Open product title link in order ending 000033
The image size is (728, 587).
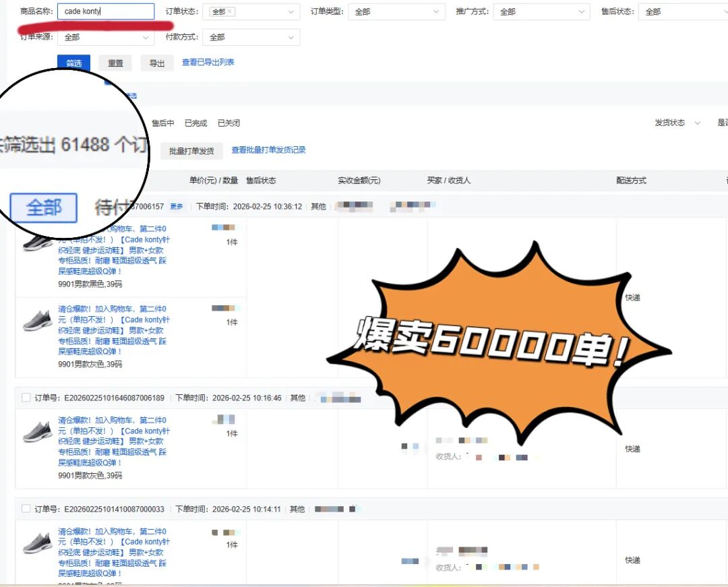pos(114,553)
